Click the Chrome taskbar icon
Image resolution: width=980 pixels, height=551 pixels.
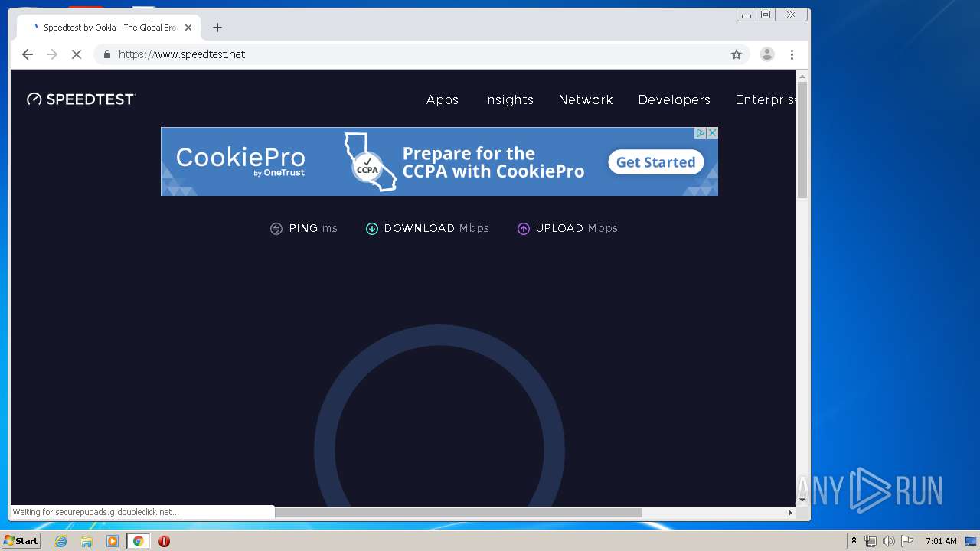coord(138,541)
